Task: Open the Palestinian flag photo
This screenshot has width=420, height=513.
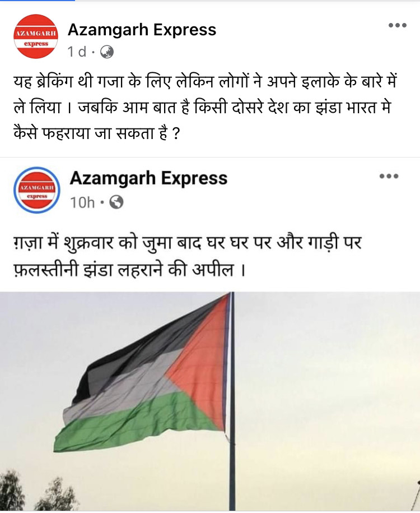Action: pyautogui.click(x=210, y=401)
